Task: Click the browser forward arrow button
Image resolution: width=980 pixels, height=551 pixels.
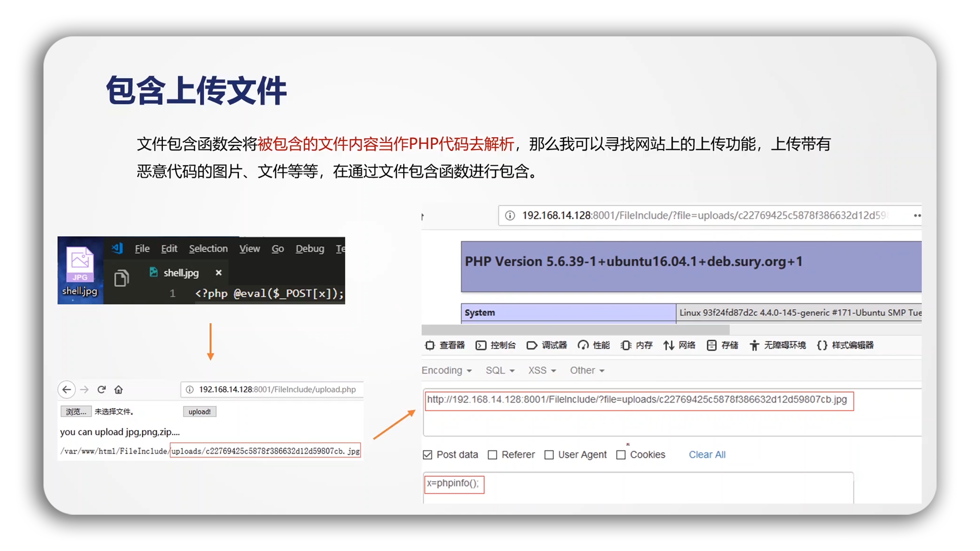Action: [84, 390]
